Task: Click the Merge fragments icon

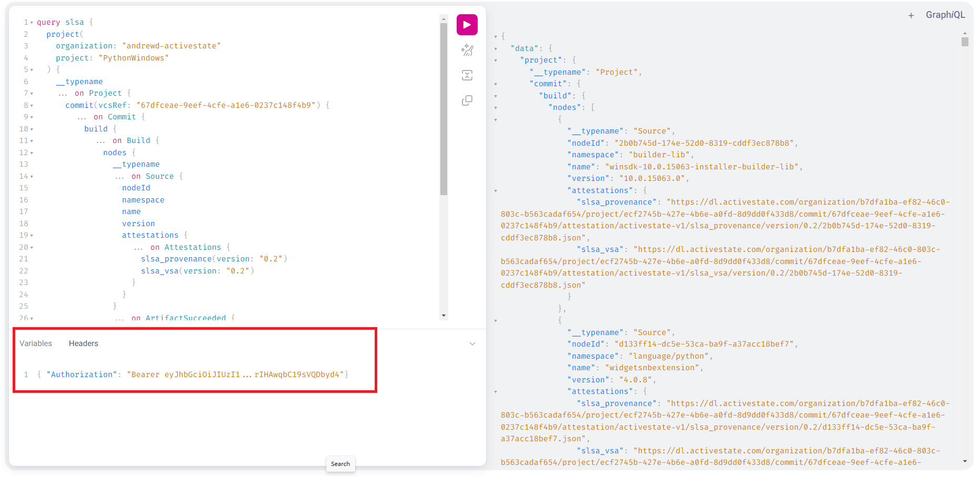Action: pyautogui.click(x=467, y=75)
